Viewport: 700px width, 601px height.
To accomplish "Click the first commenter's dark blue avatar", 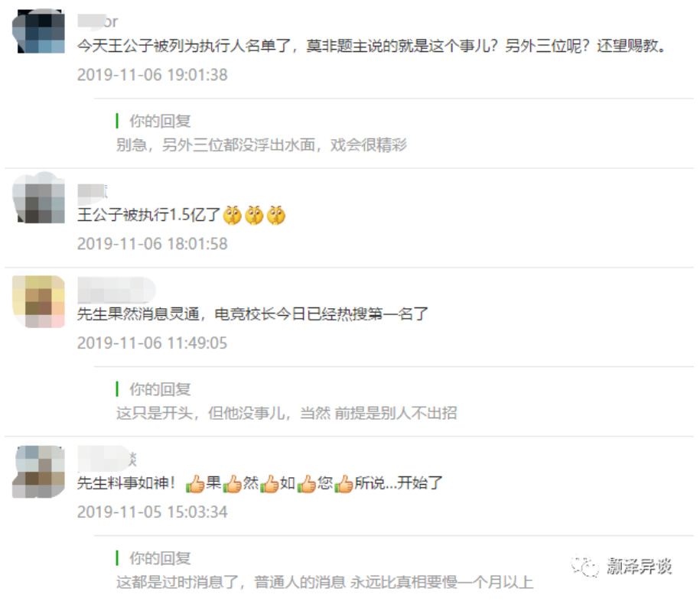I will 38,31.
